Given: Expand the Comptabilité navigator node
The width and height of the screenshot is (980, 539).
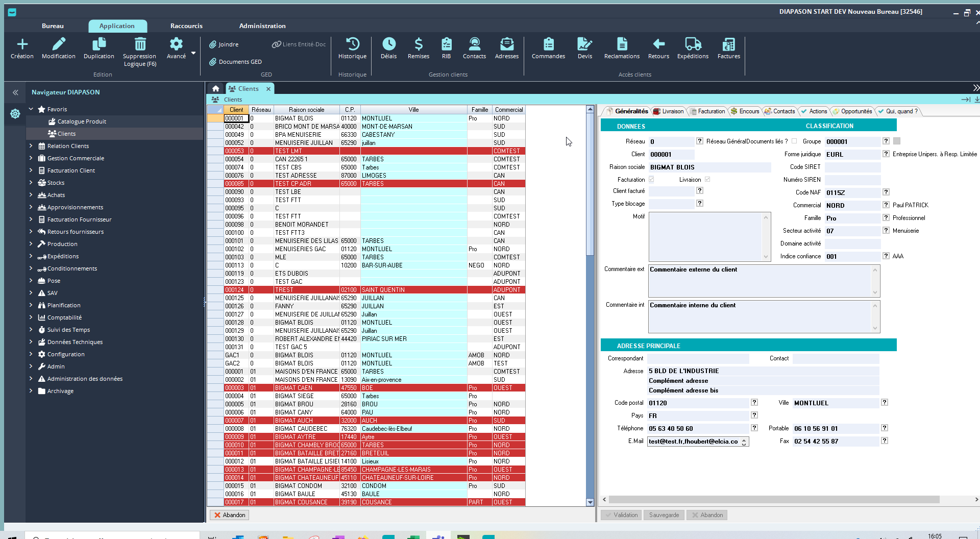Looking at the screenshot, I should 31,317.
